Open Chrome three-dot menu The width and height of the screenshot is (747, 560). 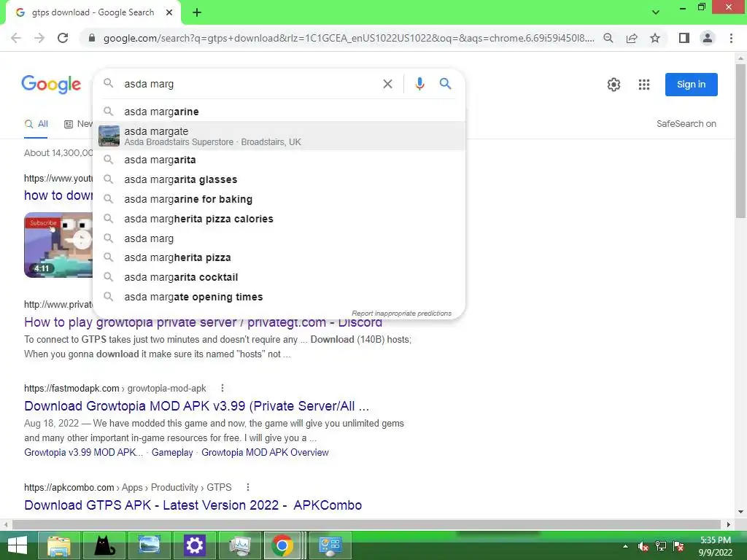pos(731,38)
